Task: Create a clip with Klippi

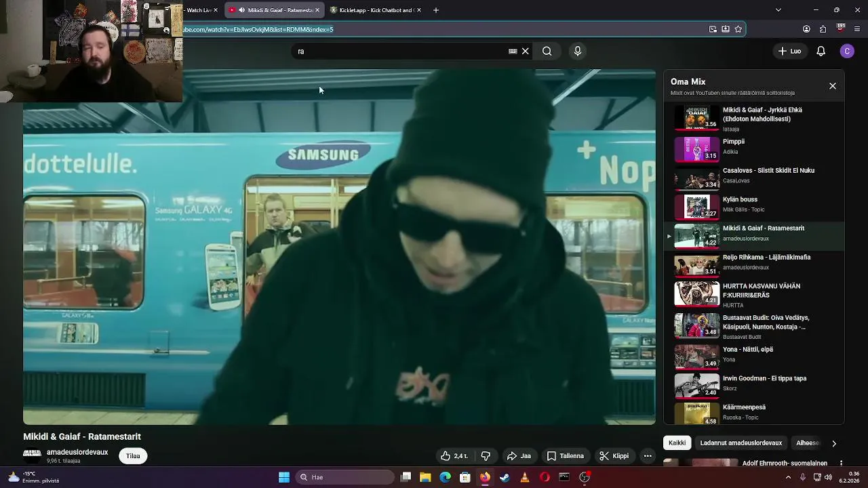Action: tap(614, 456)
